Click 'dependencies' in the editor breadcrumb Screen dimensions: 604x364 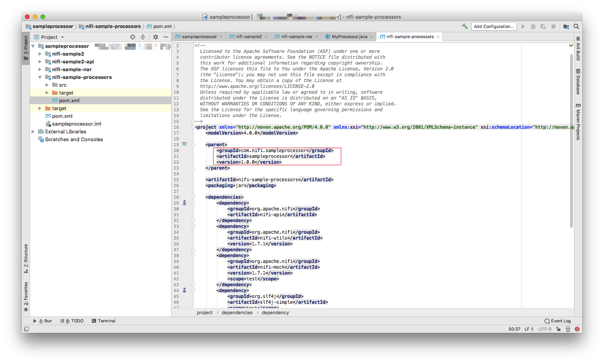(237, 313)
